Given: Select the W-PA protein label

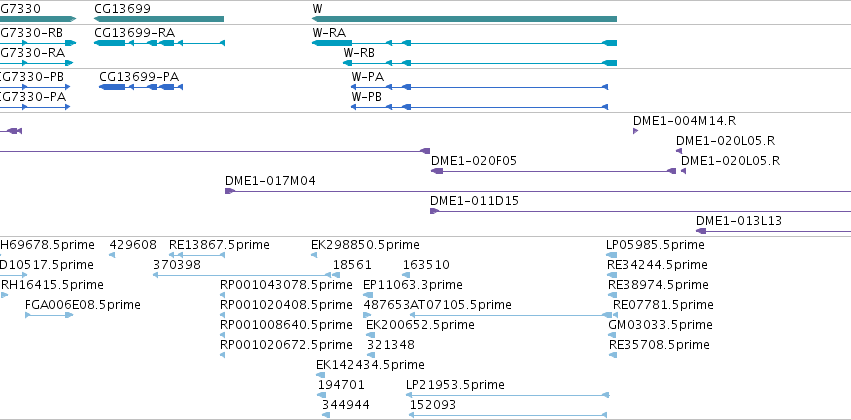Looking at the screenshot, I should pyautogui.click(x=367, y=77).
